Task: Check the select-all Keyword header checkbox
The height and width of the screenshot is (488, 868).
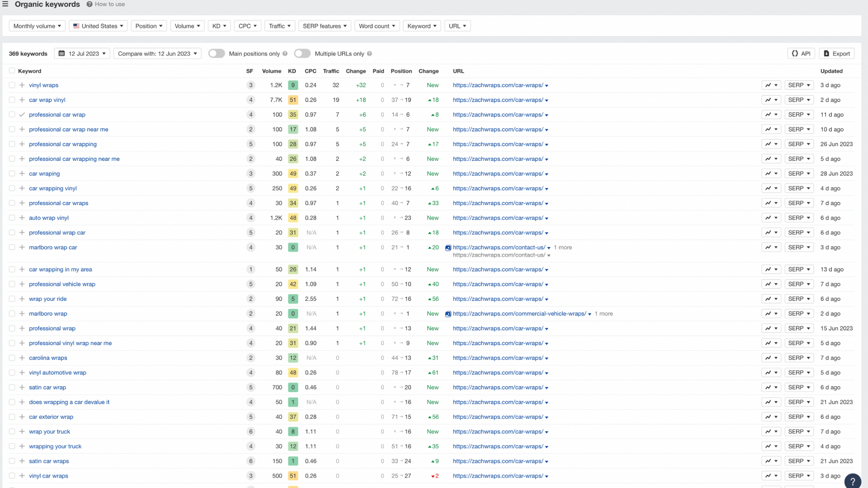Action: (x=12, y=70)
